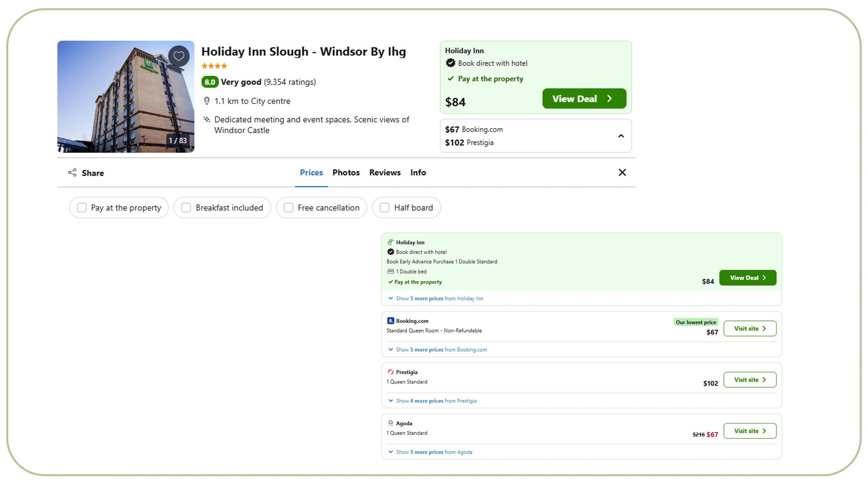Open the Reviews tab
Image resolution: width=868 pixels, height=484 pixels.
(385, 173)
